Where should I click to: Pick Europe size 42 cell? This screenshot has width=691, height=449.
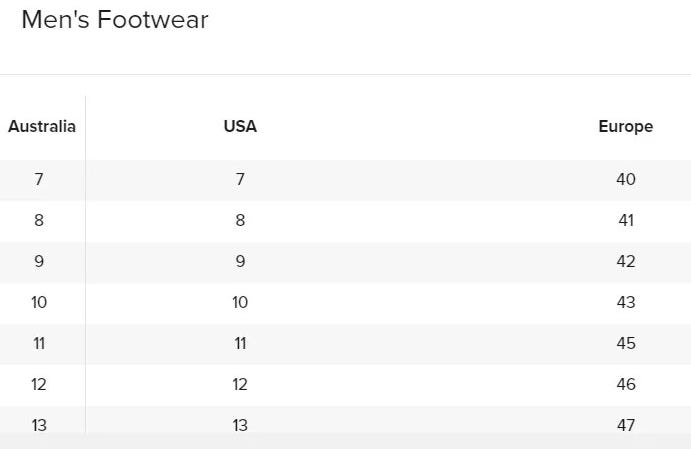[626, 262]
